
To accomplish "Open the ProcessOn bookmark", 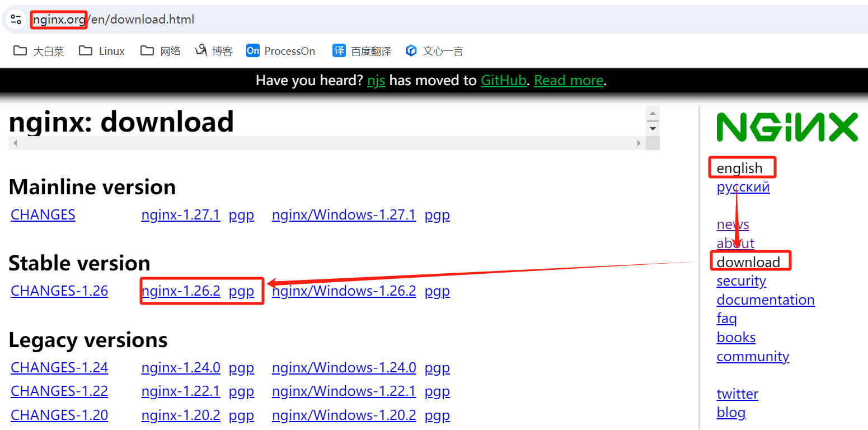I will pos(281,51).
